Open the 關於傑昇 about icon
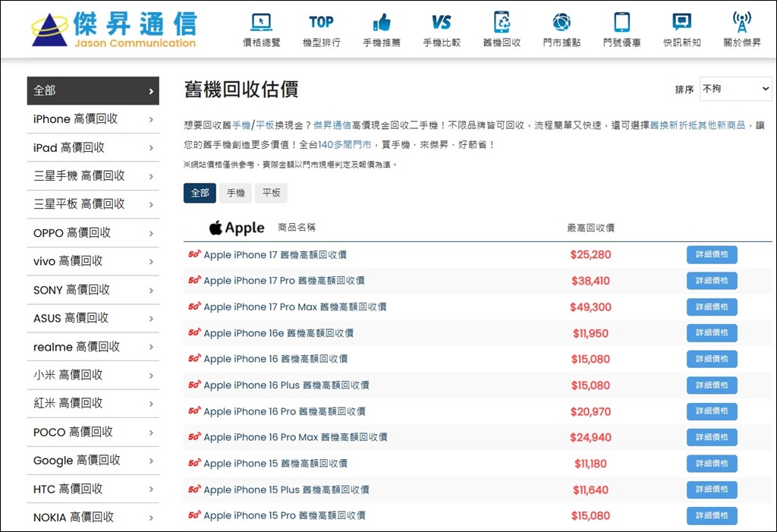This screenshot has height=532, width=777. [x=740, y=29]
